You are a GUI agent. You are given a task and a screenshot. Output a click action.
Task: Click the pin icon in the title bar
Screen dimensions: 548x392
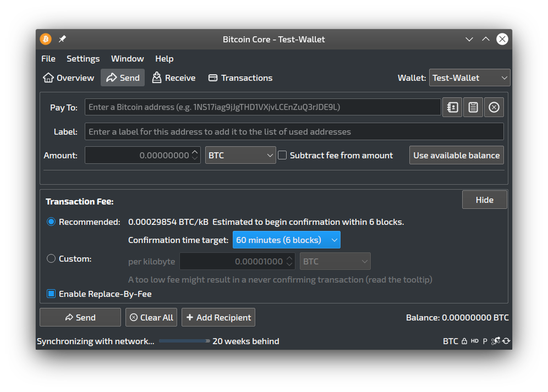(62, 39)
